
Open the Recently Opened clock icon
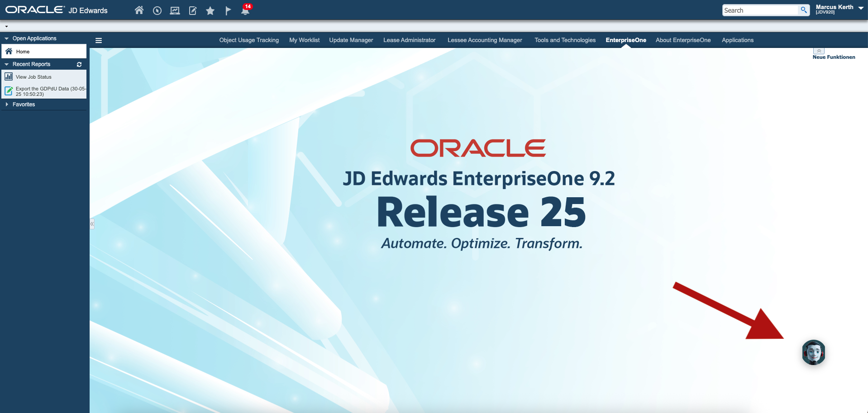pos(157,10)
